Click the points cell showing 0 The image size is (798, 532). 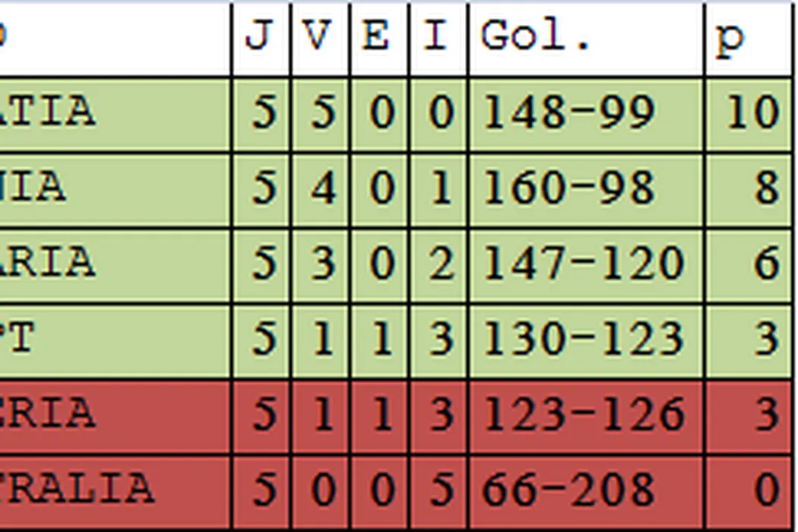tap(749, 490)
